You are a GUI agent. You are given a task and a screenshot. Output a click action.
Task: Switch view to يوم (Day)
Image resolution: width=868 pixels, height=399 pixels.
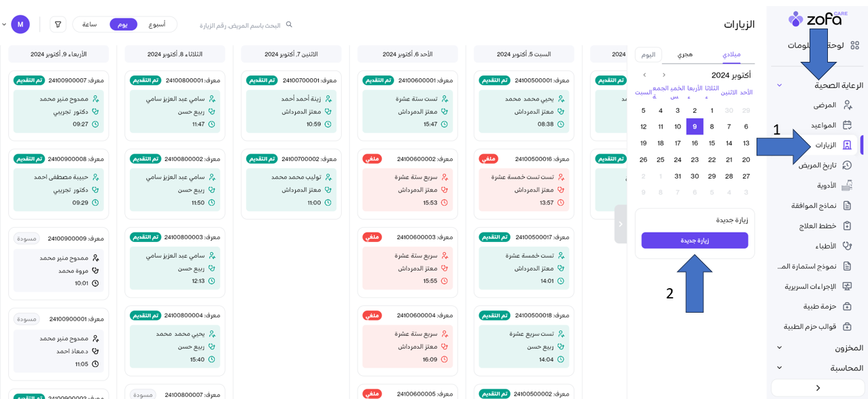click(123, 24)
